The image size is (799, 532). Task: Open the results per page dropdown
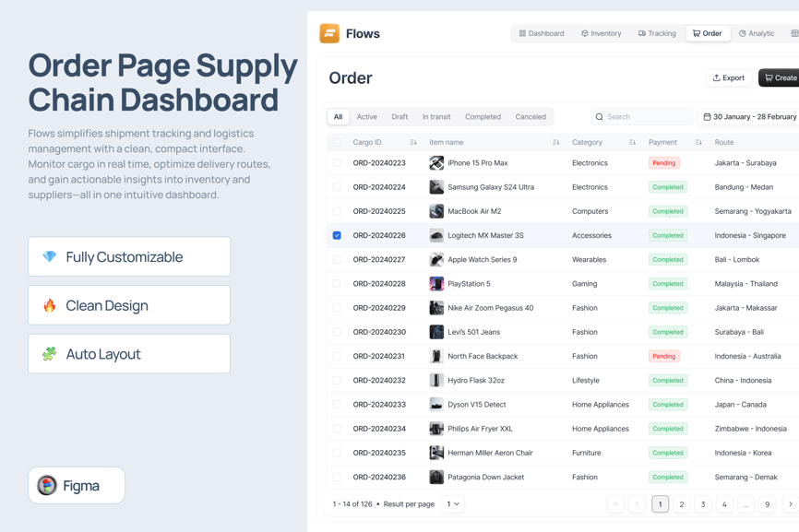tap(453, 504)
